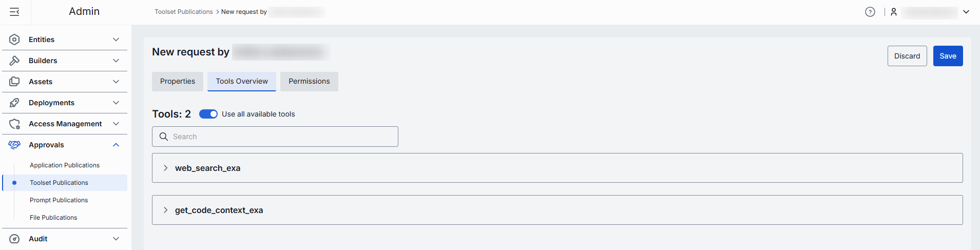
Task: Switch to the Permissions tab
Action: (309, 82)
